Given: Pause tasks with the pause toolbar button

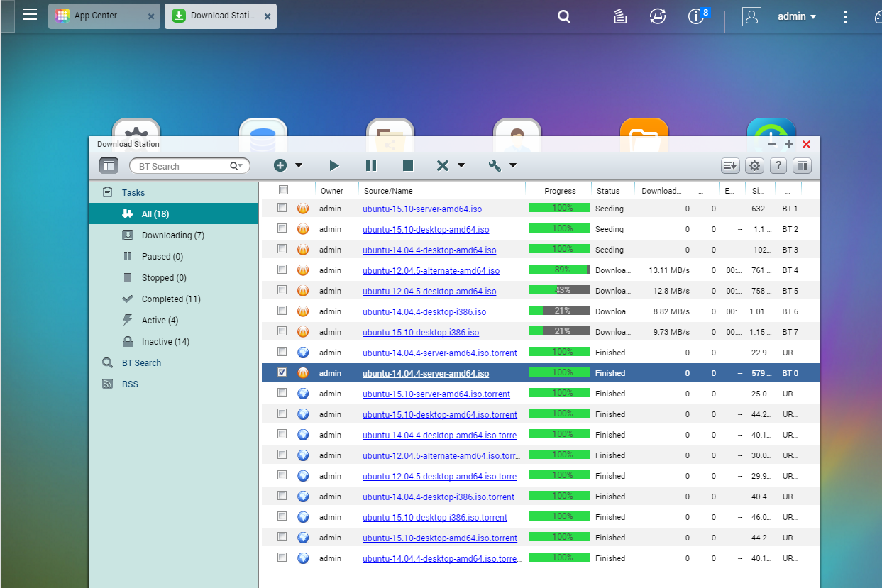Looking at the screenshot, I should [370, 165].
